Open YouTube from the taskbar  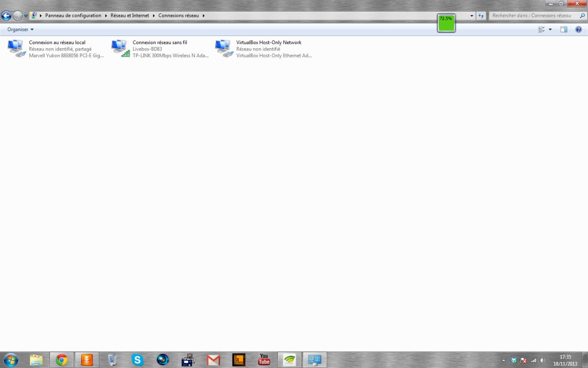coord(264,360)
